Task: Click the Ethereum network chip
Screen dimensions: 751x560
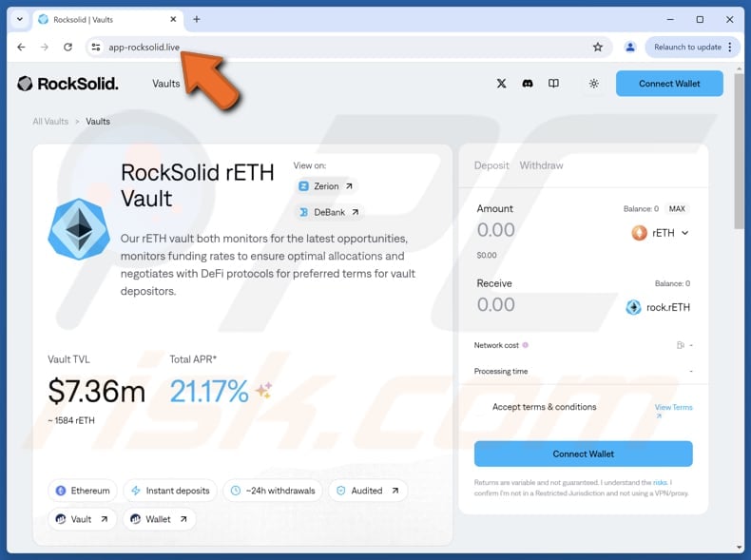Action: click(x=83, y=491)
